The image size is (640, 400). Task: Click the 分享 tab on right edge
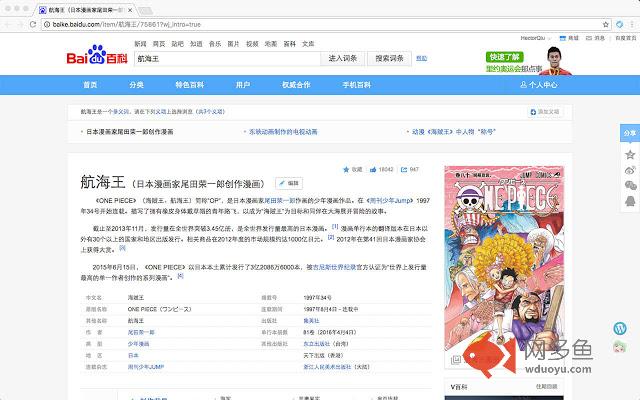tap(630, 133)
